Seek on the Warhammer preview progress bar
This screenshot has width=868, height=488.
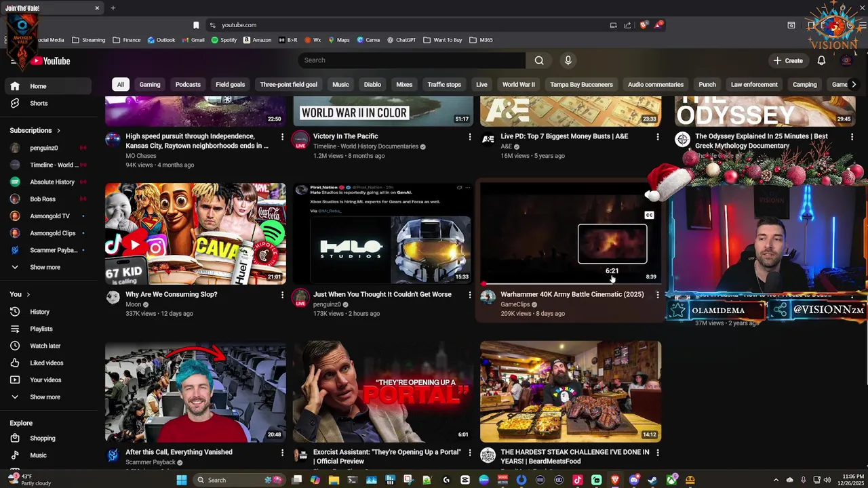tap(570, 284)
